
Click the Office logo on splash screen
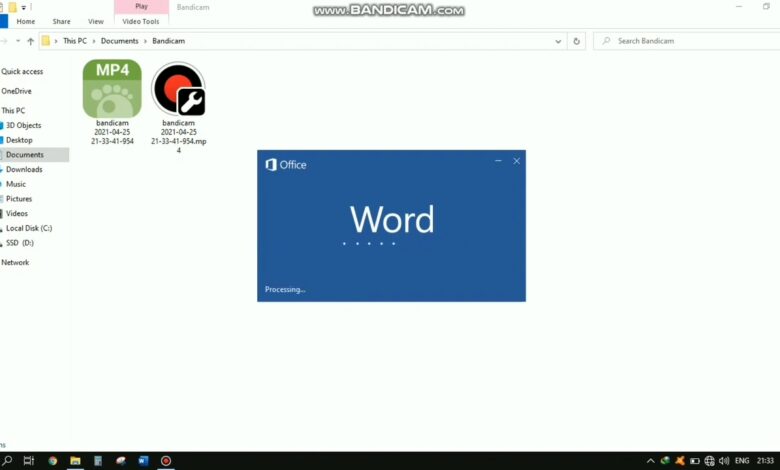(286, 165)
